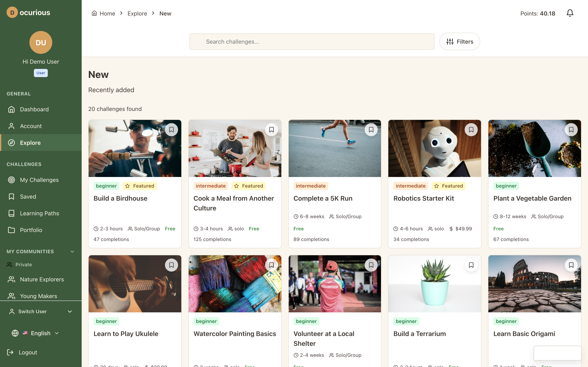Open the Portfolio folder icon
The image size is (588, 367).
[11, 230]
